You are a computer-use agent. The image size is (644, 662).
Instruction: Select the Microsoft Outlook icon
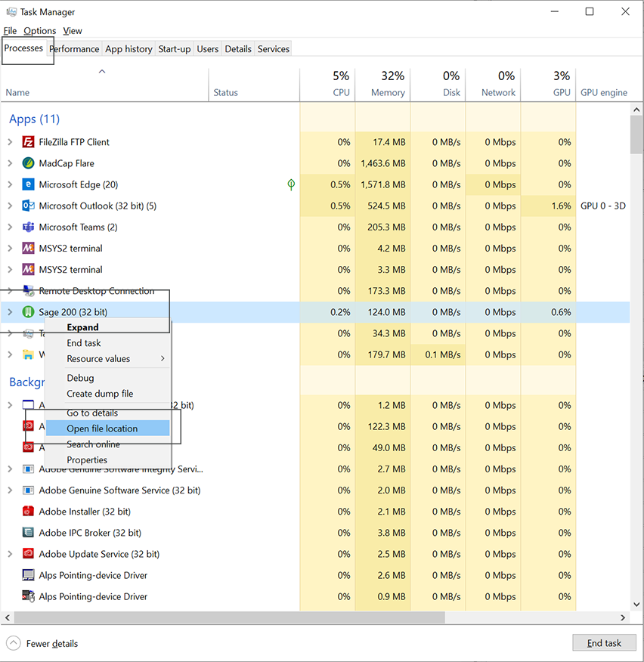click(x=28, y=206)
